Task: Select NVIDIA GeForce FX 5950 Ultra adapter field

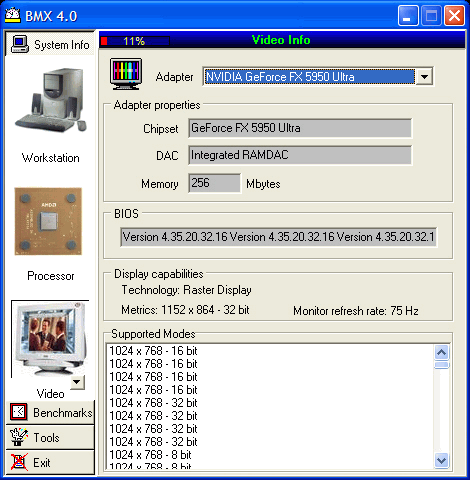Action: [x=309, y=77]
